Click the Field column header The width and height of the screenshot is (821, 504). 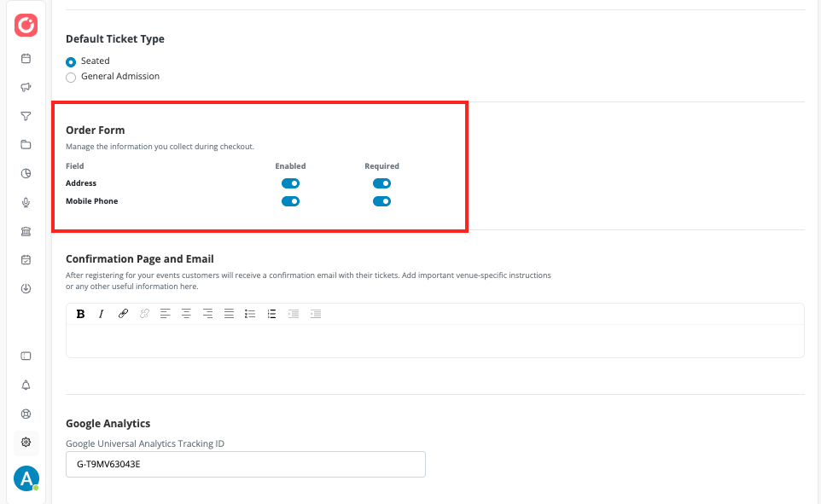pos(75,166)
